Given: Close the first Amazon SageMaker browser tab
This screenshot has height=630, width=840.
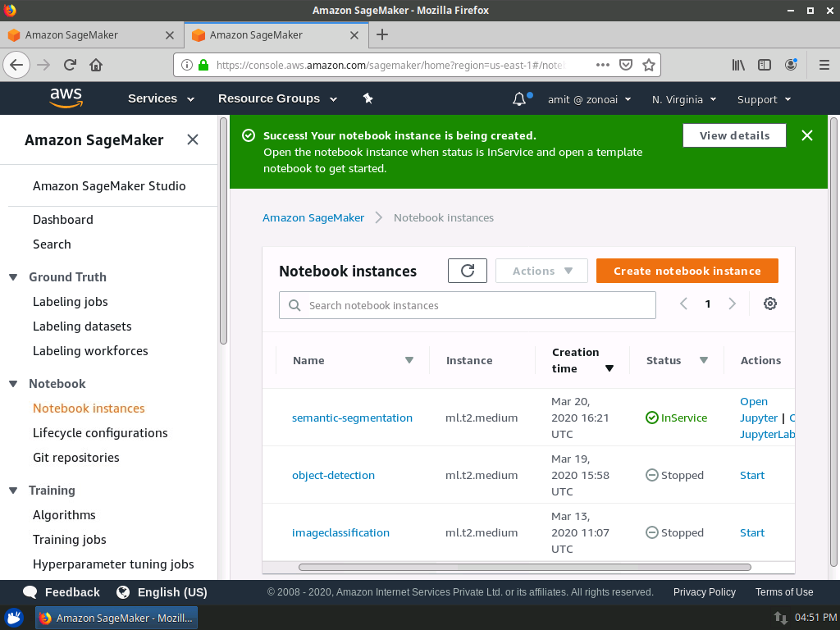Looking at the screenshot, I should tap(170, 34).
